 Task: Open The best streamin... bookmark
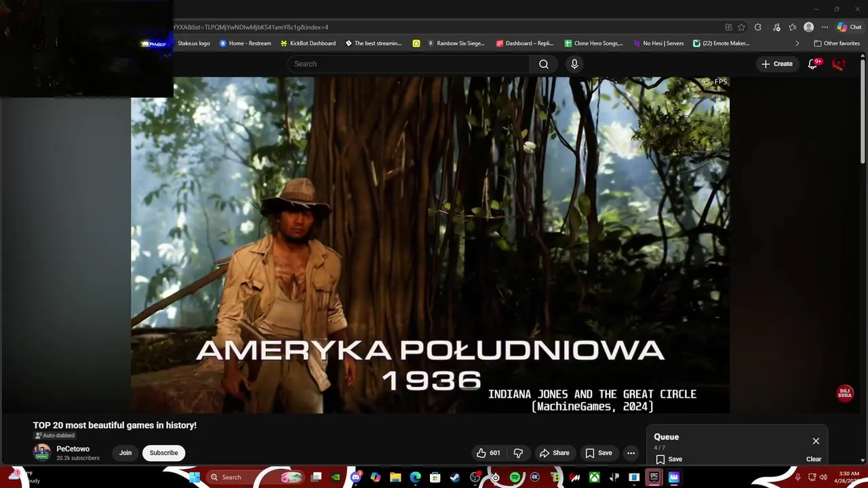pyautogui.click(x=373, y=43)
